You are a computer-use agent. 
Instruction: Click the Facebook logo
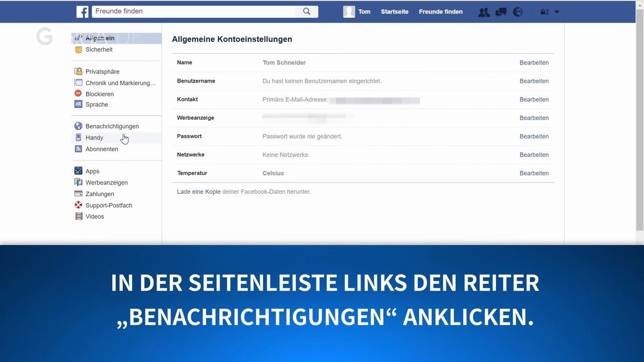point(82,11)
